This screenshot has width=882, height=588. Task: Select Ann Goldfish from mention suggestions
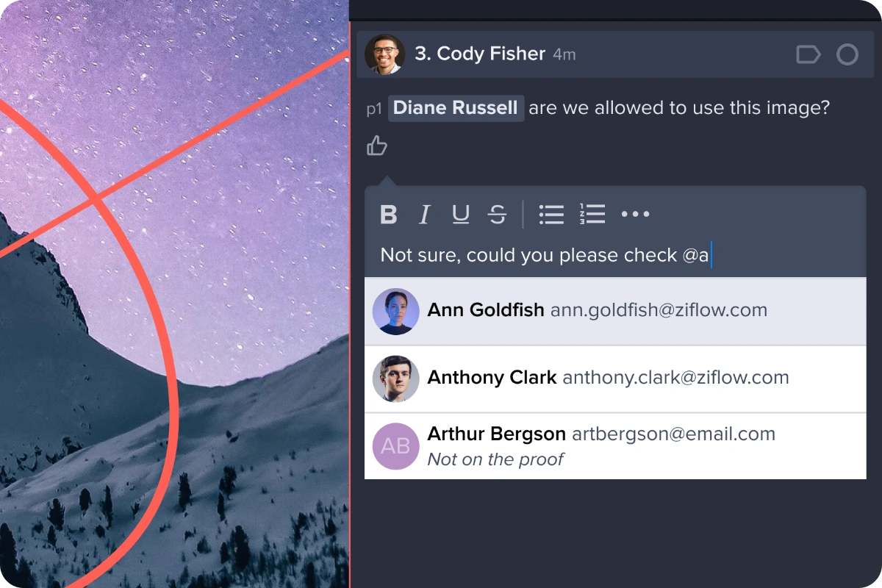615,312
